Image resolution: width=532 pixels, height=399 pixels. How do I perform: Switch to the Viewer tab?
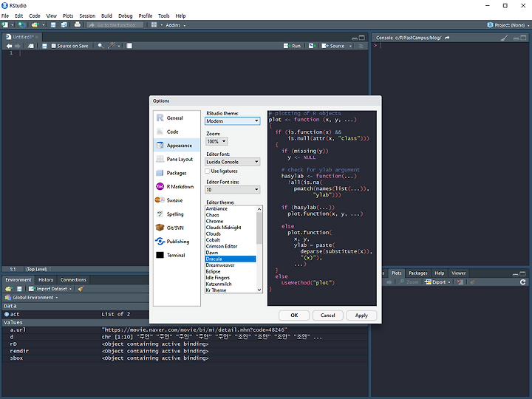[458, 273]
